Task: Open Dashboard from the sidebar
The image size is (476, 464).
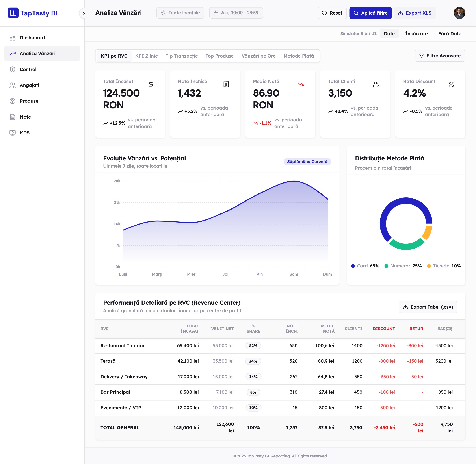Action: [42, 37]
